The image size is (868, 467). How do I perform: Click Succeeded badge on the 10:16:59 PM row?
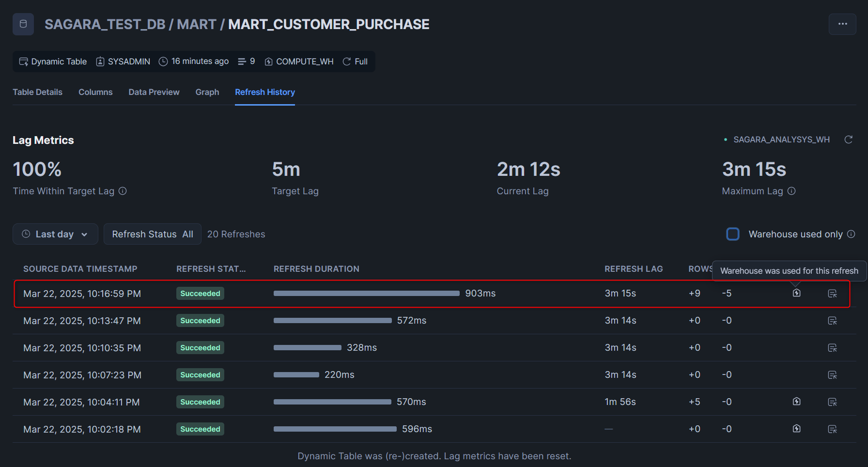pyautogui.click(x=200, y=294)
